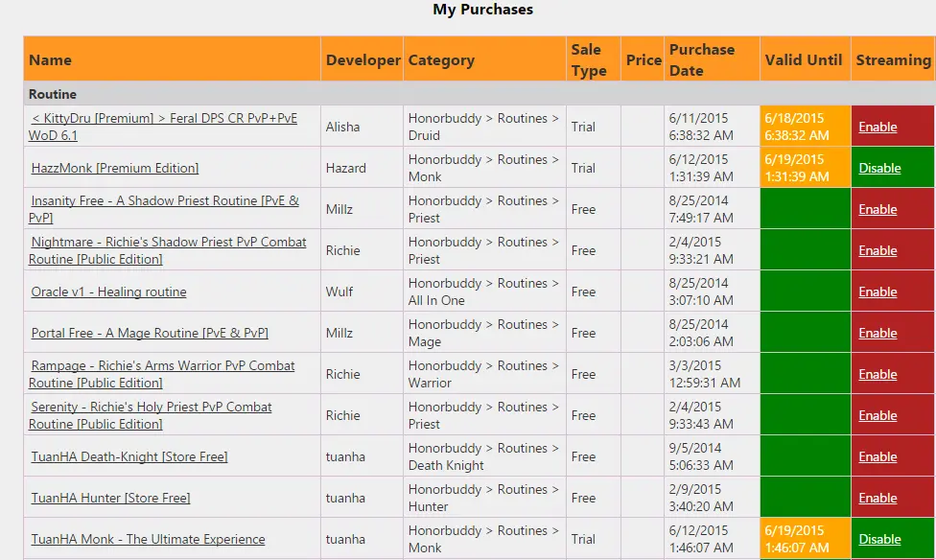Viewport: 936px width, 560px height.
Task: Open the KittyDru Premium Feral DPS link
Action: pyautogui.click(x=163, y=127)
